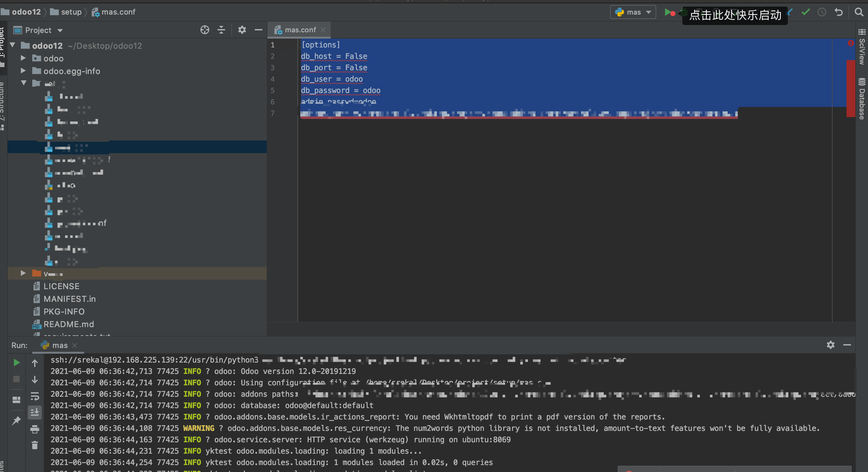This screenshot has height=472, width=868.
Task: Toggle soft-wrap in Run console
Action: 35,396
